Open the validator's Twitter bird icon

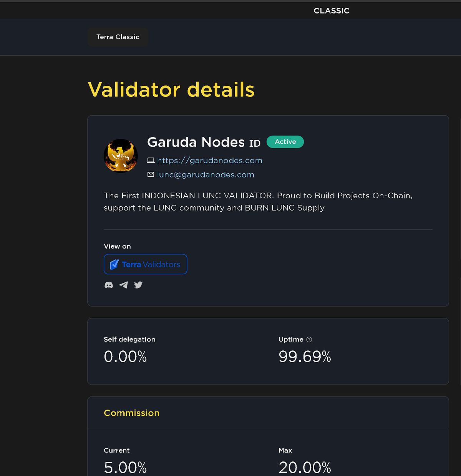click(x=138, y=285)
